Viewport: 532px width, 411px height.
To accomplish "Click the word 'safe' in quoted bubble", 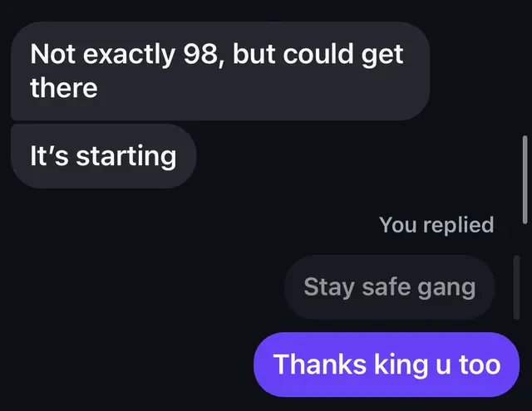I will 386,287.
